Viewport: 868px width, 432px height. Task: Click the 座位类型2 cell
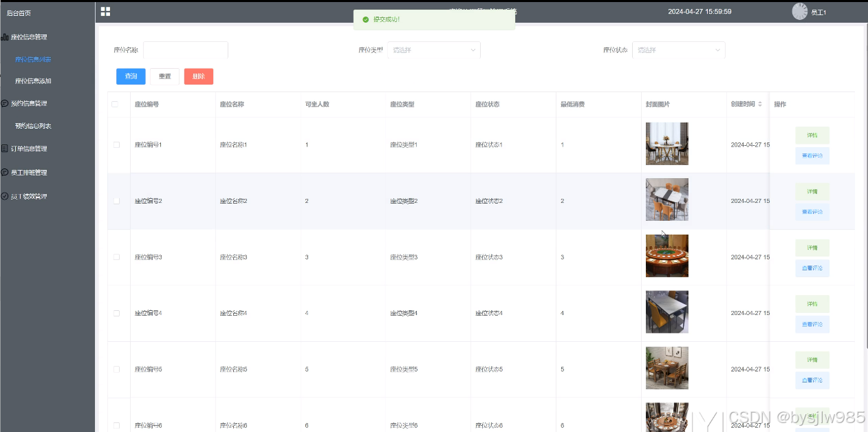coord(404,201)
